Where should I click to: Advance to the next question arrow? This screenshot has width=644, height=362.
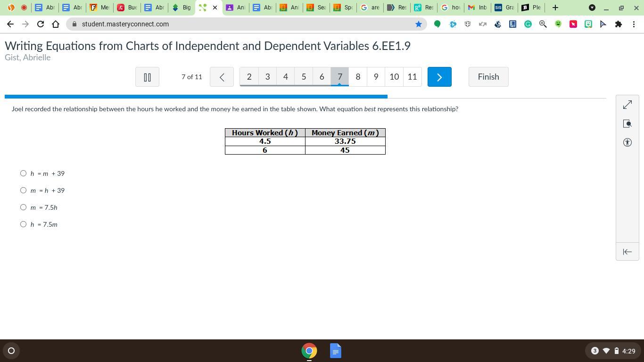click(439, 77)
